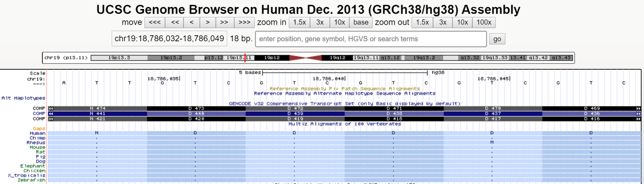Click the Mouse species label
Image resolution: width=644 pixels, height=184 pixels.
[x=38, y=147]
